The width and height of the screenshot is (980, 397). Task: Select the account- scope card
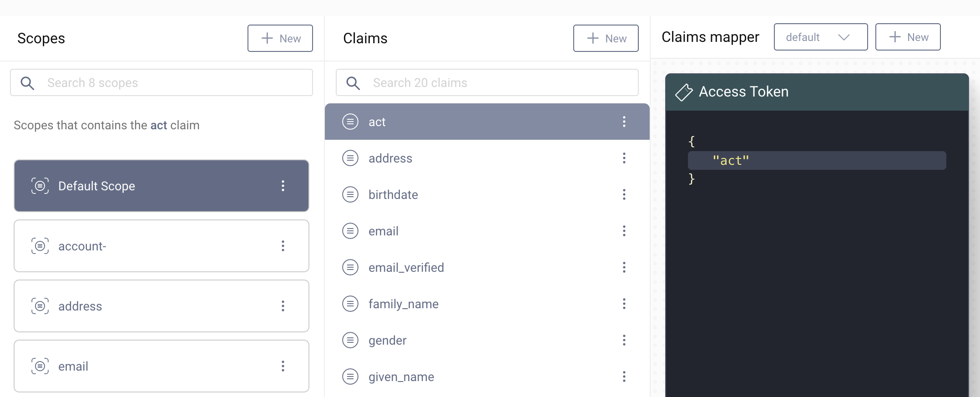(x=162, y=246)
